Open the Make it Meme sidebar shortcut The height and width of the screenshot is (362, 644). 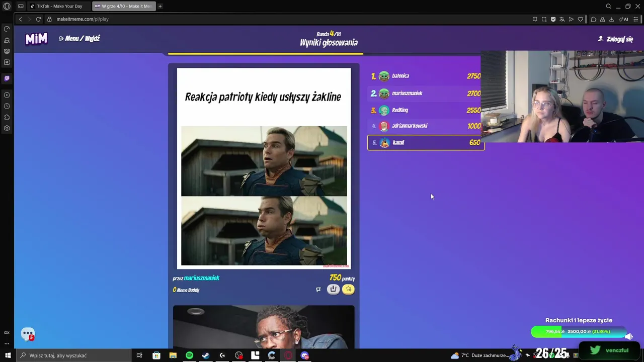click(7, 62)
